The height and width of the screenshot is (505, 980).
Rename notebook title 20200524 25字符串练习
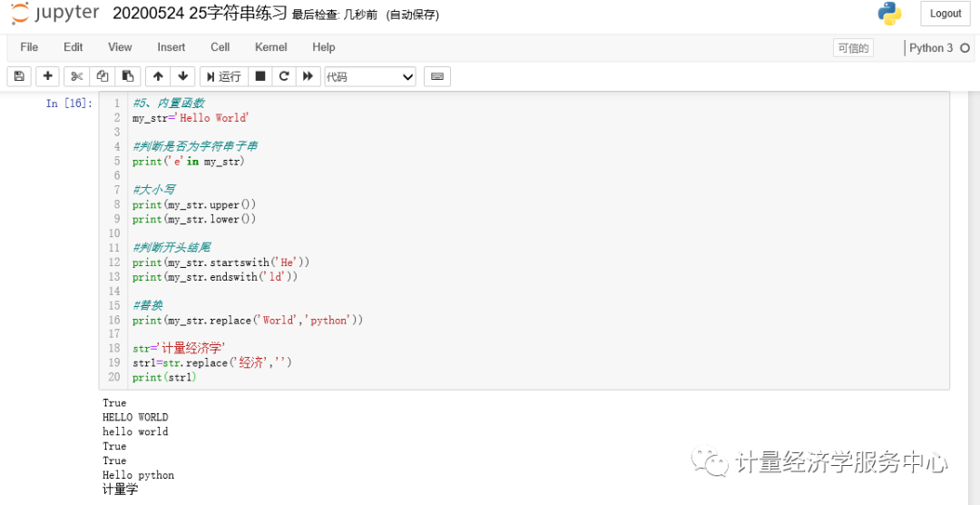pos(200,14)
